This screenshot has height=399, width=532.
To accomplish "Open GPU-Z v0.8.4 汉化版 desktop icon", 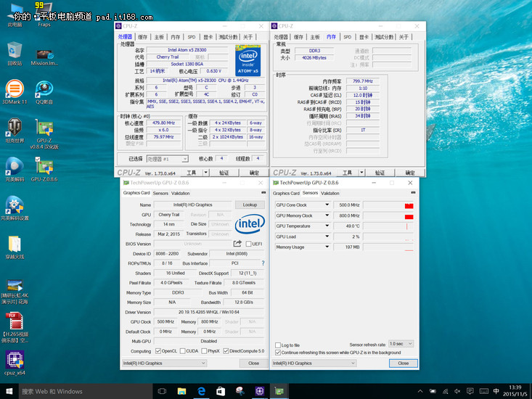I will (x=44, y=133).
